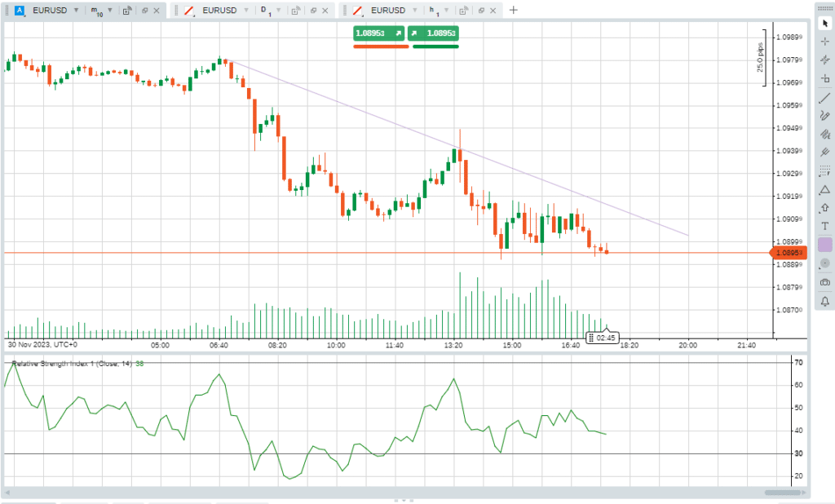
Task: Click the red slash icon on h1 tab
Action: (358, 10)
